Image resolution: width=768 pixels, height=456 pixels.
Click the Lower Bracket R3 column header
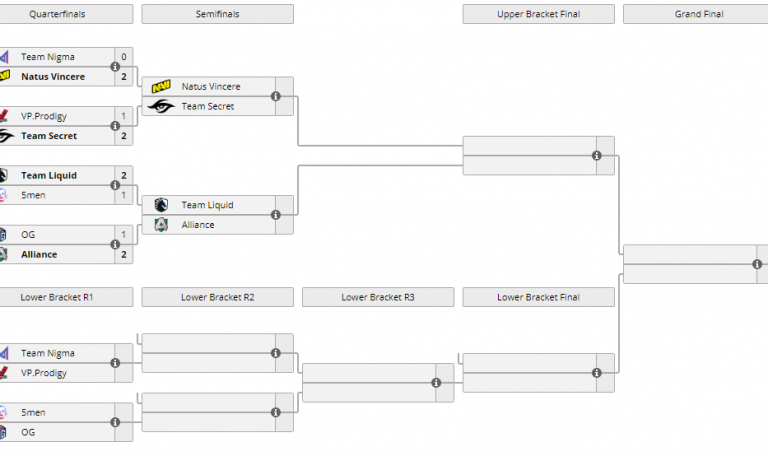pos(377,297)
